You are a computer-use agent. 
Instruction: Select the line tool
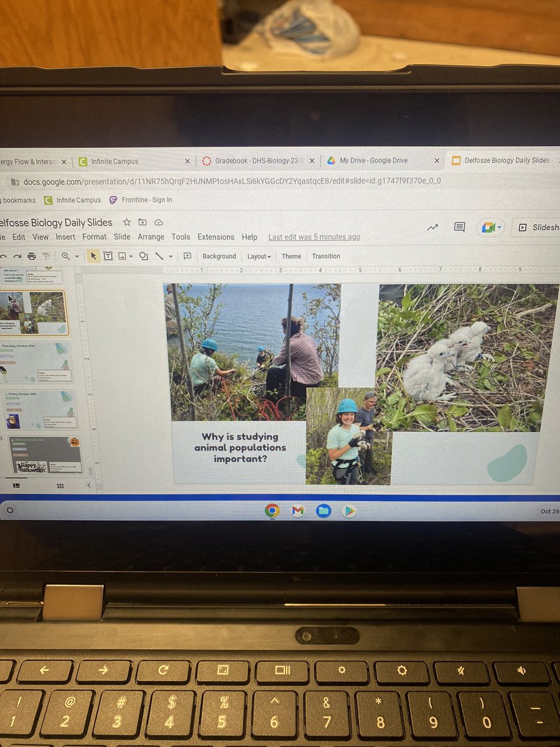pos(159,256)
